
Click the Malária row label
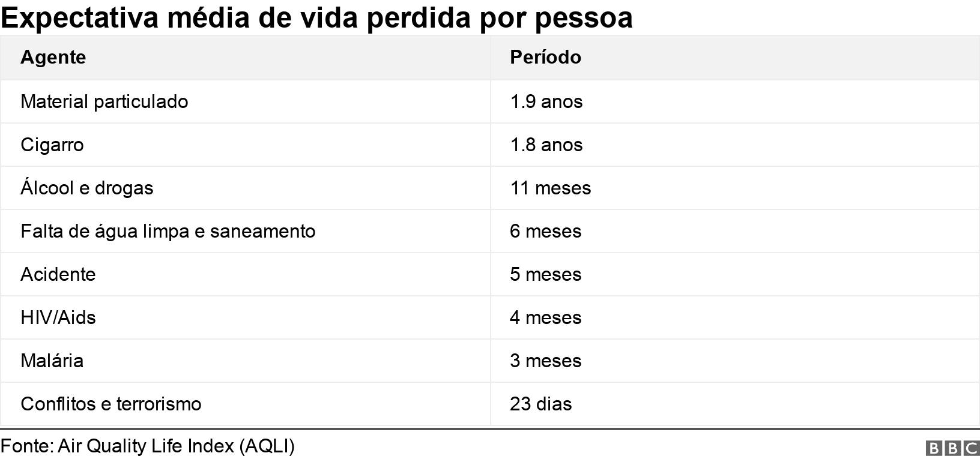point(52,361)
